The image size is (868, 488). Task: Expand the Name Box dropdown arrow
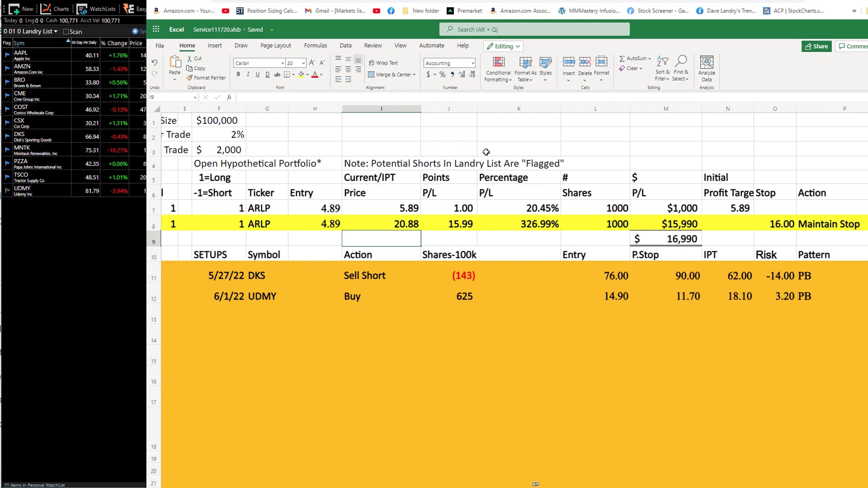tap(195, 97)
